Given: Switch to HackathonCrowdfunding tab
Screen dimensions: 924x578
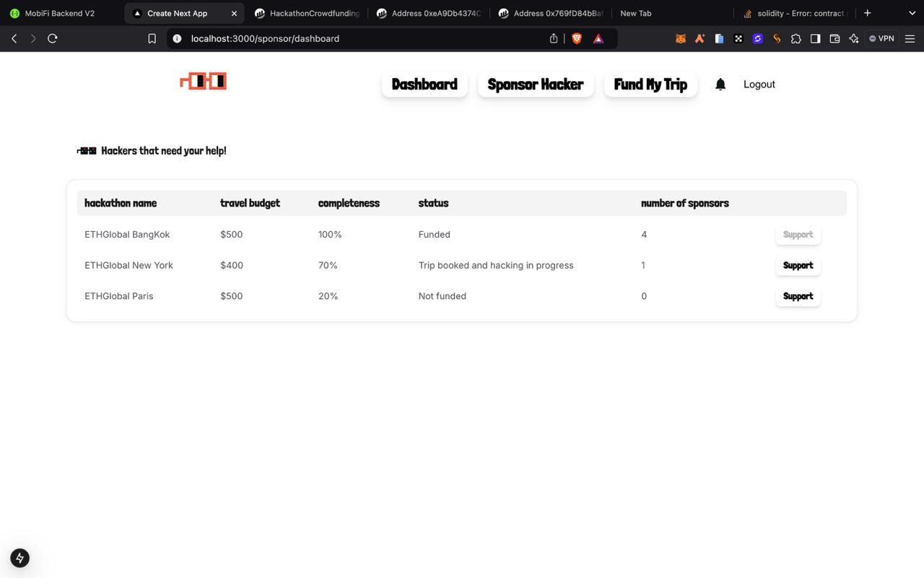Looking at the screenshot, I should tap(307, 13).
